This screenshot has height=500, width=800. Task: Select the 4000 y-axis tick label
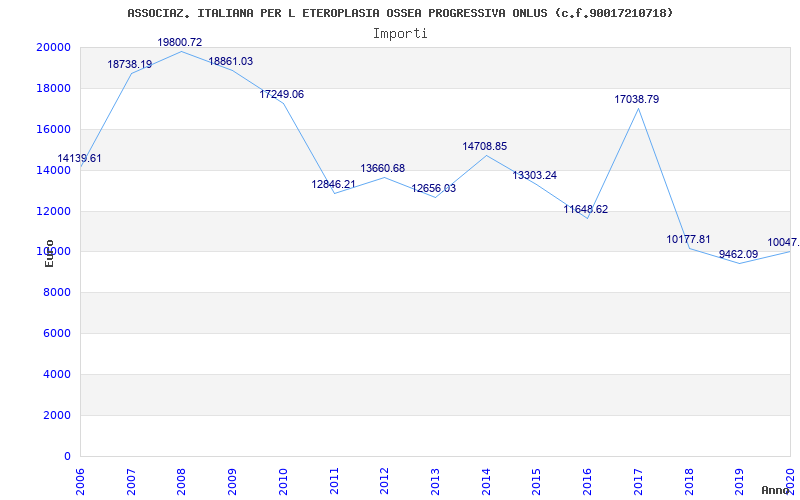coord(57,374)
